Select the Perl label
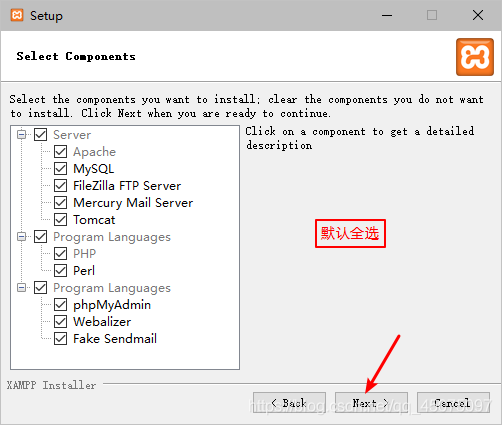502x425 pixels. 84,271
